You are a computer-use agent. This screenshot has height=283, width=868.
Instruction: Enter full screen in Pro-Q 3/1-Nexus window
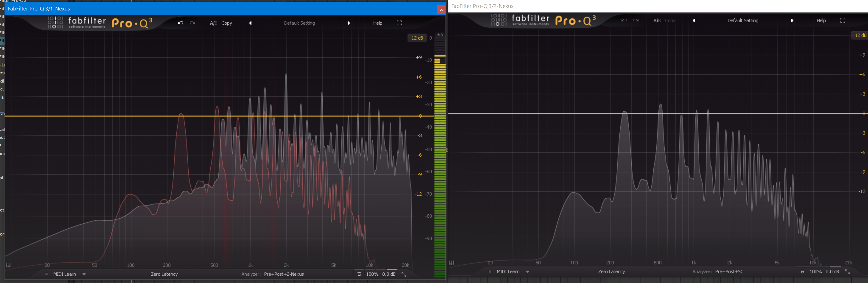[399, 23]
